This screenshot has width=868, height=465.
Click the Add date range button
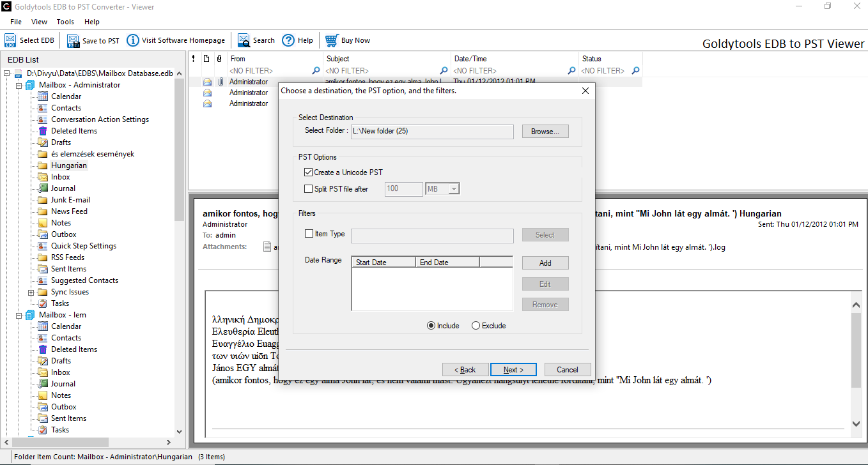(x=545, y=263)
